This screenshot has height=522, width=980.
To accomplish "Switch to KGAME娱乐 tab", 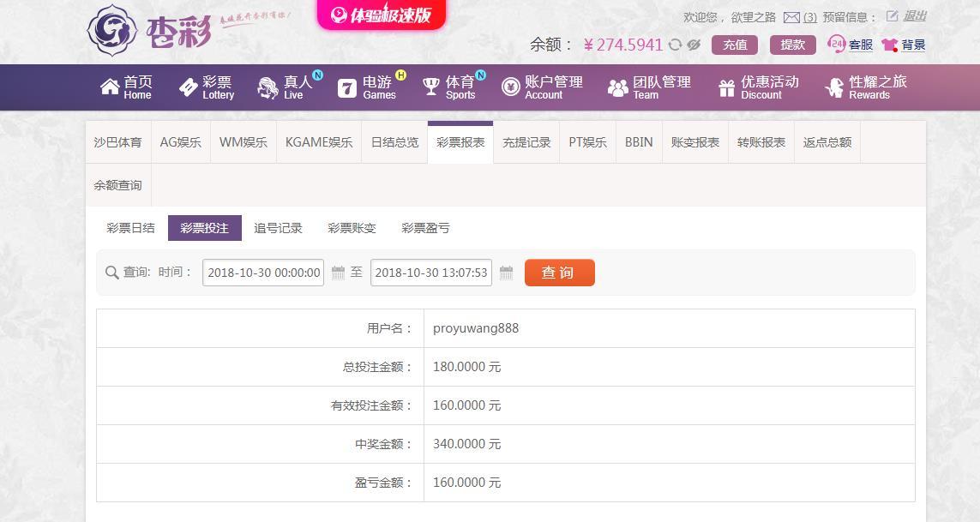I will tap(319, 142).
